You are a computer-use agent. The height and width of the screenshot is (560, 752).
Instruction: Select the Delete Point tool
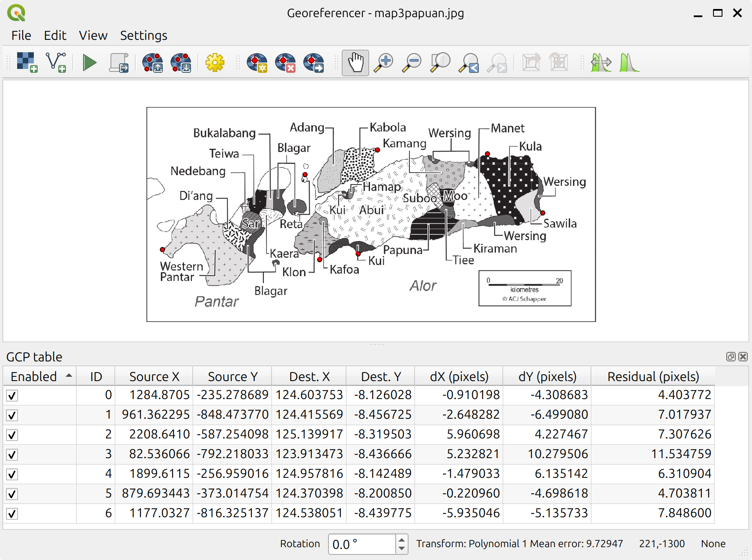tap(285, 63)
